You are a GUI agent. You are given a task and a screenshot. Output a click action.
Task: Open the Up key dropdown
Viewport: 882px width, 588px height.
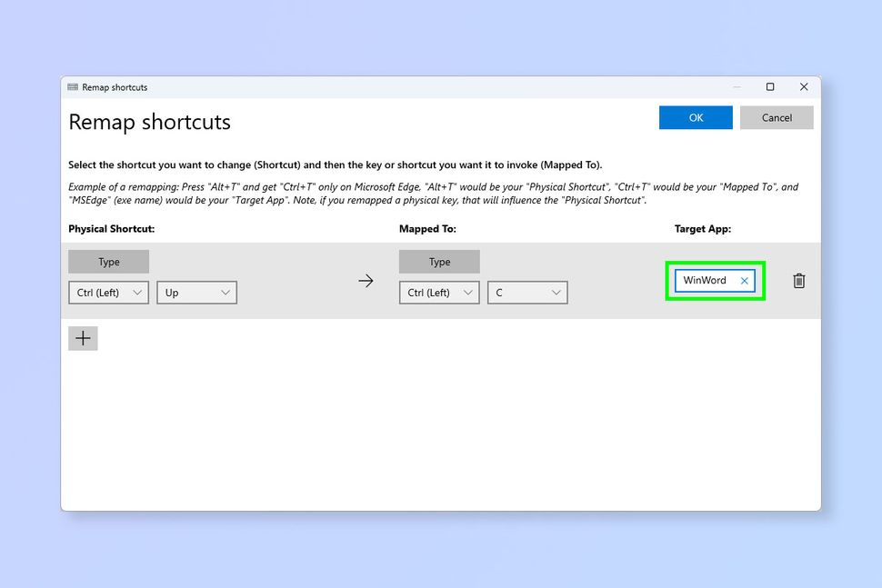click(197, 293)
